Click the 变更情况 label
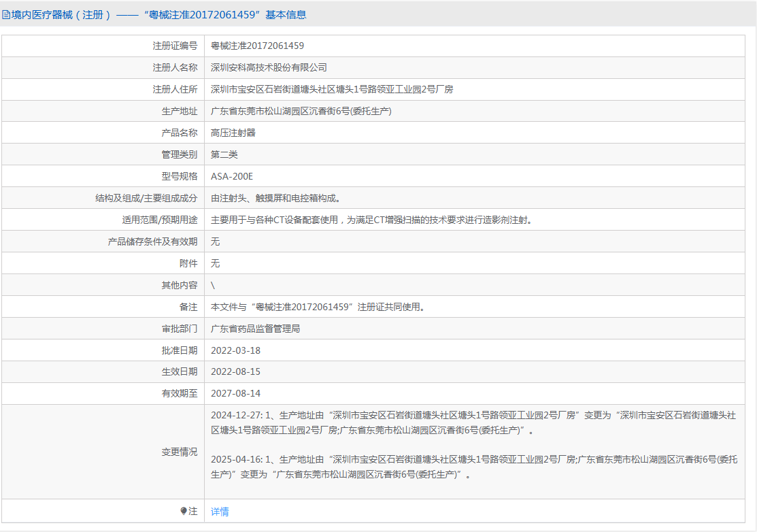Screen dimensions: 757x532 pos(180,452)
